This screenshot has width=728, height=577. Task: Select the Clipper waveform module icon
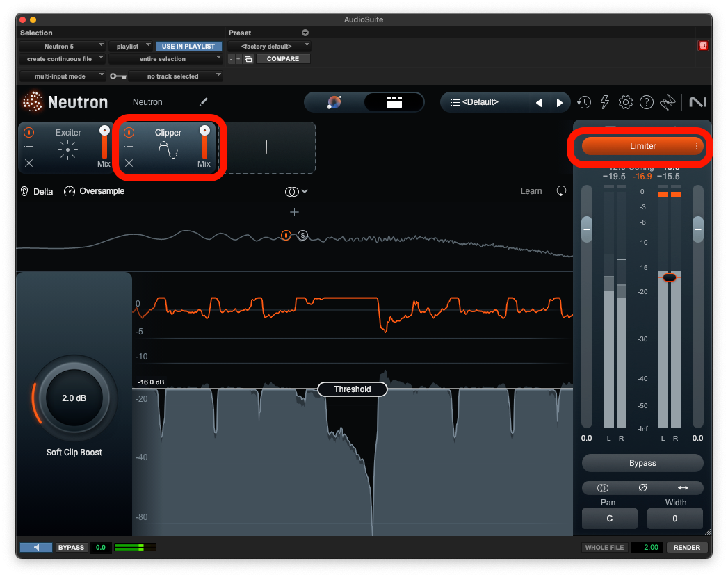point(168,150)
